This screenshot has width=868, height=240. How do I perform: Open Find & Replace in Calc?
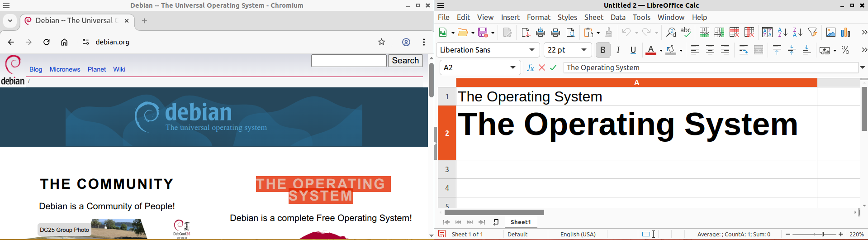tap(671, 33)
